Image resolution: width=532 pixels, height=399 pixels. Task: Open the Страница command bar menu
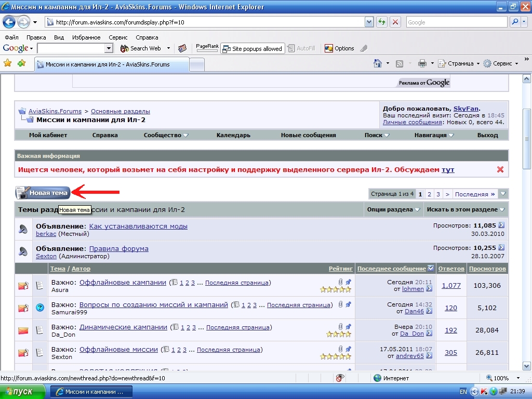click(459, 63)
